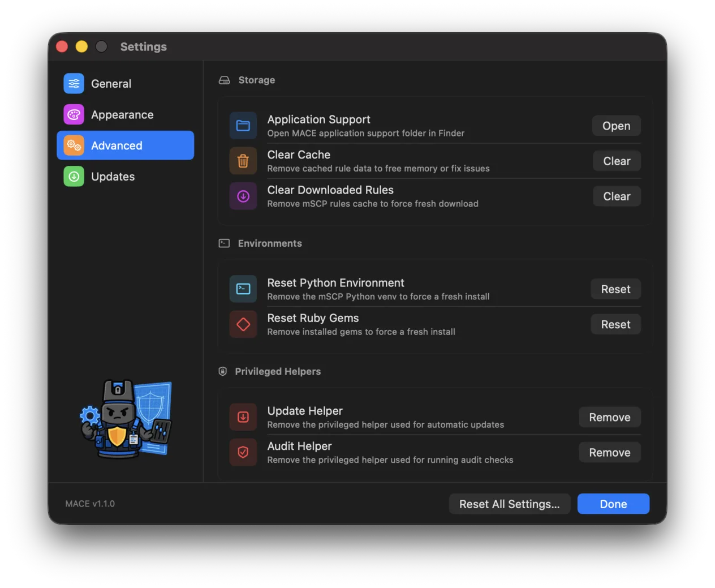Viewport: 715px width, 588px height.
Task: Click the Reset Ruby Gems diamond icon
Action: pyautogui.click(x=243, y=324)
